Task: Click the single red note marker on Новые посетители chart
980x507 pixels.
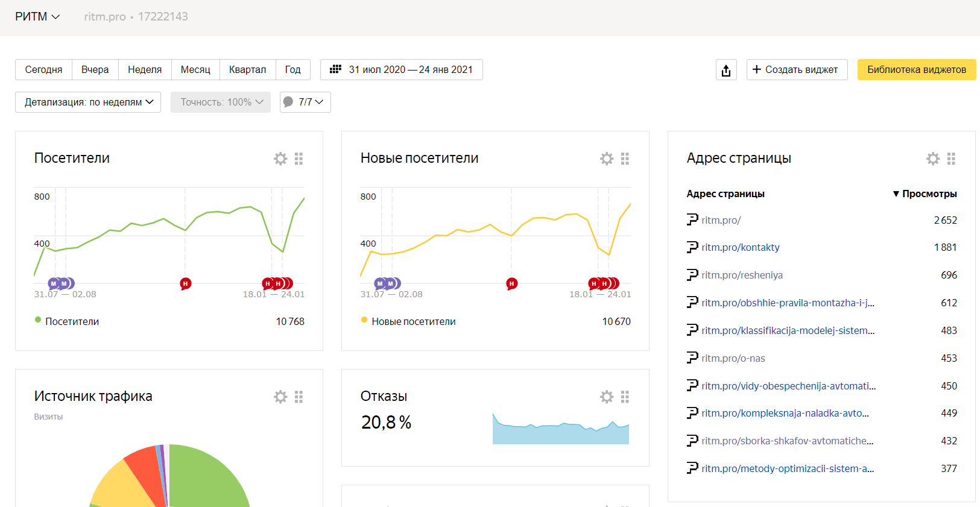Action: pos(511,283)
